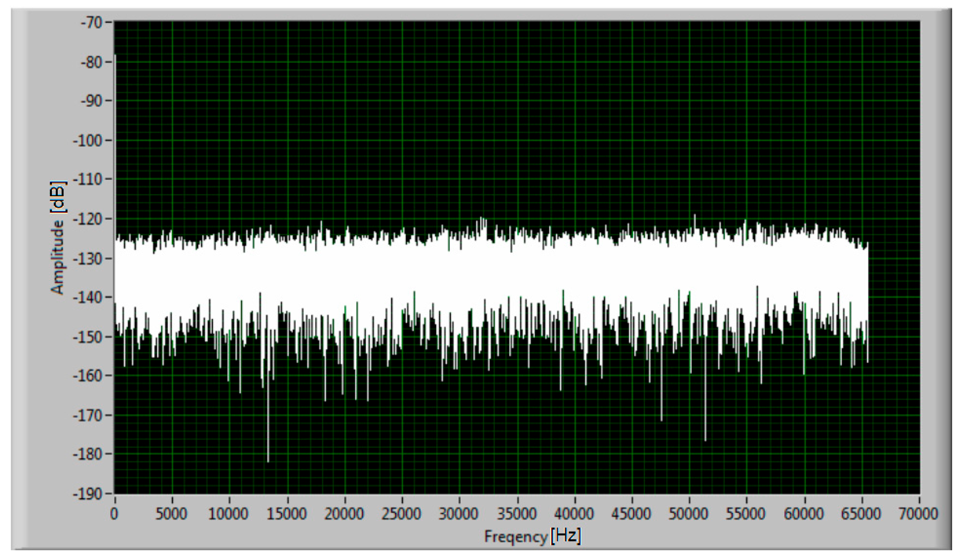Viewport: 961px width, 560px height.
Task: Select the Freqency [Hz] axis title
Action: pyautogui.click(x=532, y=536)
